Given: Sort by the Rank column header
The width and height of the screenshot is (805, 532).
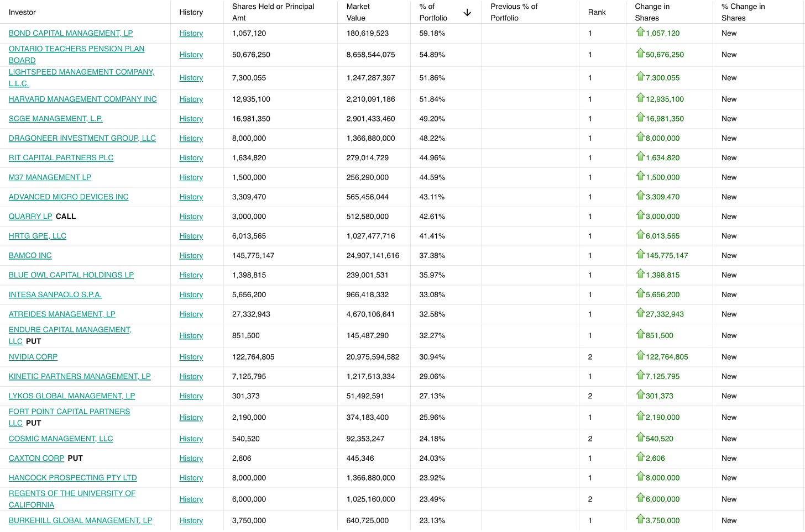Looking at the screenshot, I should tap(597, 12).
